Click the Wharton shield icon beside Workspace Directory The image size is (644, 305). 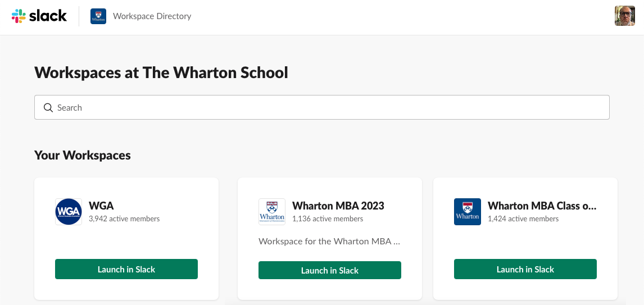[x=98, y=16]
